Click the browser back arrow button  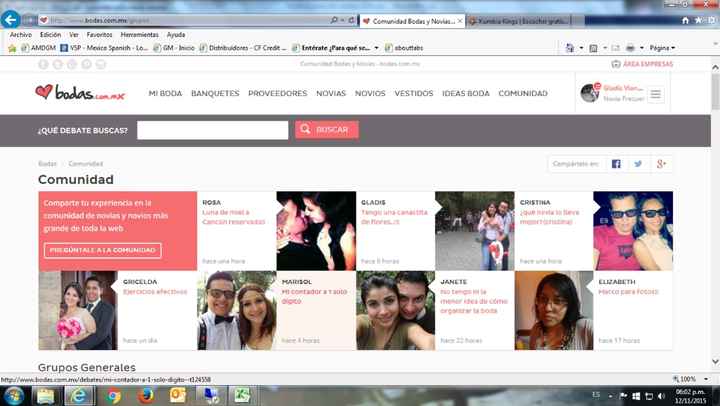11,20
